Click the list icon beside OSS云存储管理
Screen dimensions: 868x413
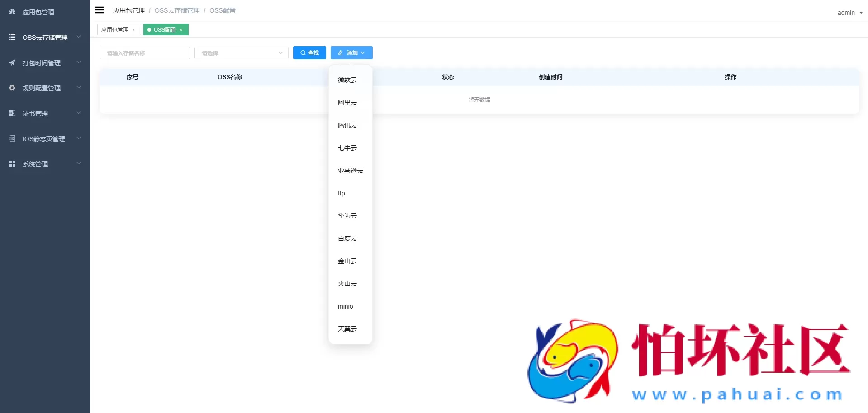(x=12, y=37)
